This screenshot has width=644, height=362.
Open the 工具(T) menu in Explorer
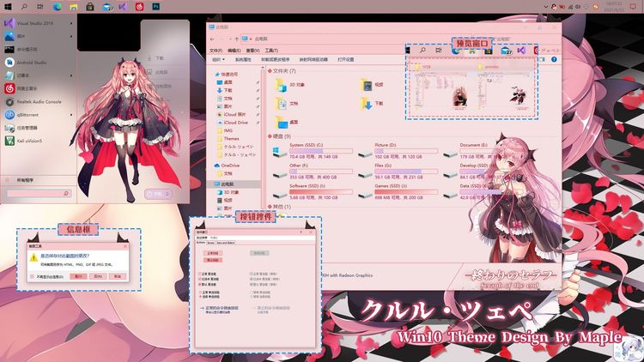271,51
